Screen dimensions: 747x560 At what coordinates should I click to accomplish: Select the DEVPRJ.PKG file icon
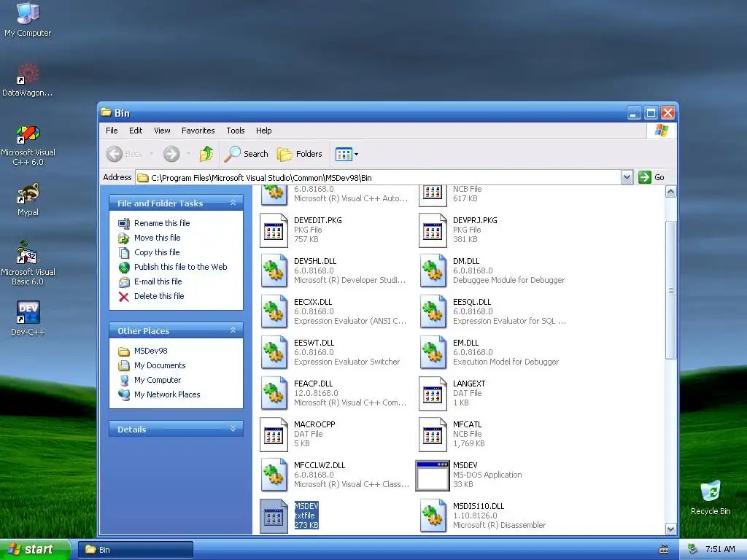[x=433, y=230]
